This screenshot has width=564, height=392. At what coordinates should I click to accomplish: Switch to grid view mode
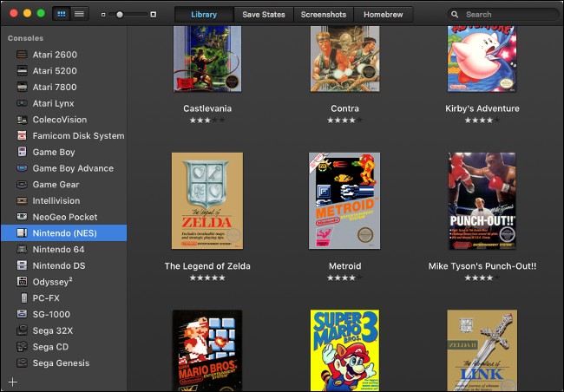tap(62, 14)
